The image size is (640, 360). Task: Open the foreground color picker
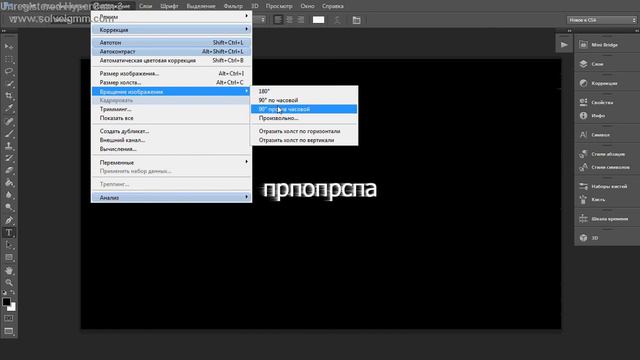coord(6,302)
